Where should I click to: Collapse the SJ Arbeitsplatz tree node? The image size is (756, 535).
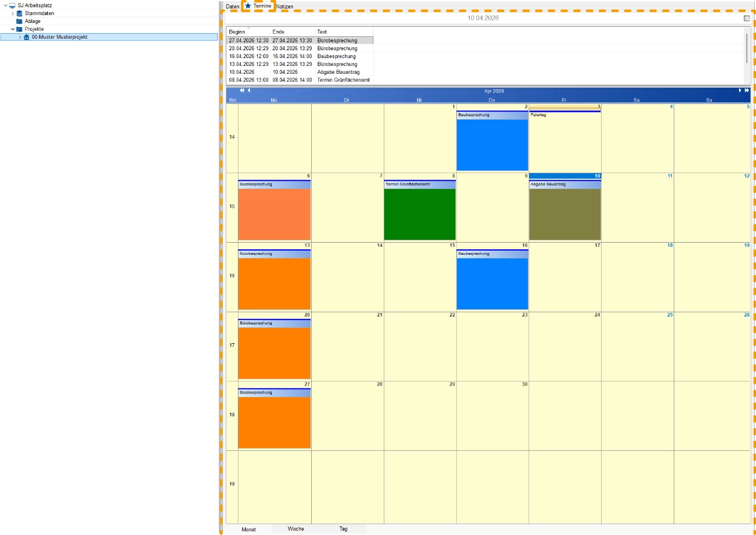(x=5, y=5)
